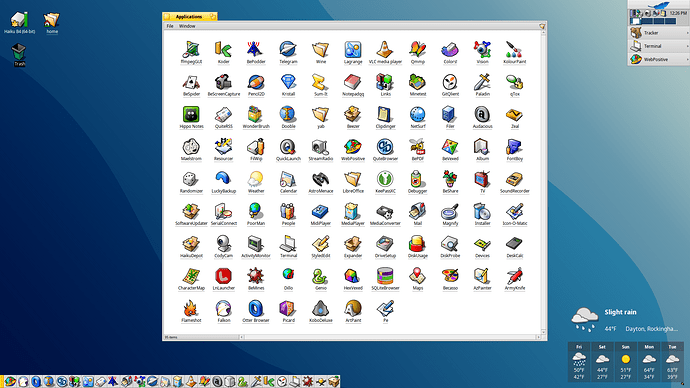This screenshot has width=690, height=388.
Task: Open the SQLiteBrowser icon
Action: click(385, 276)
